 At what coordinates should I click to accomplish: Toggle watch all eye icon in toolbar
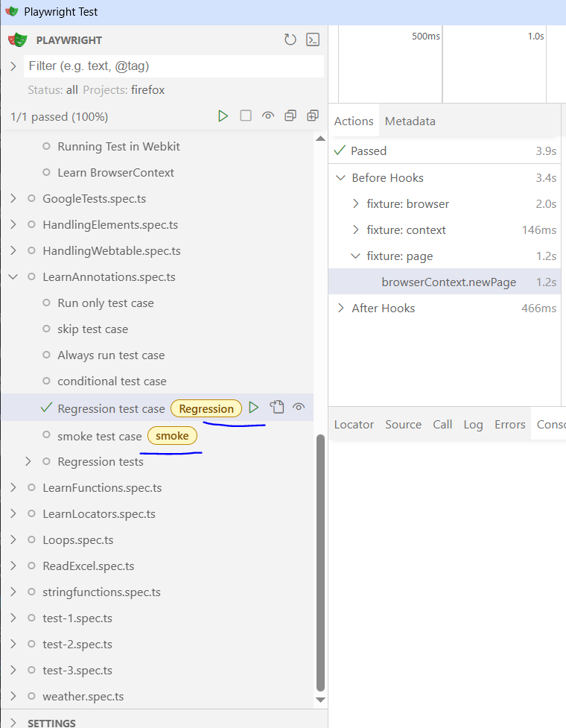click(267, 115)
